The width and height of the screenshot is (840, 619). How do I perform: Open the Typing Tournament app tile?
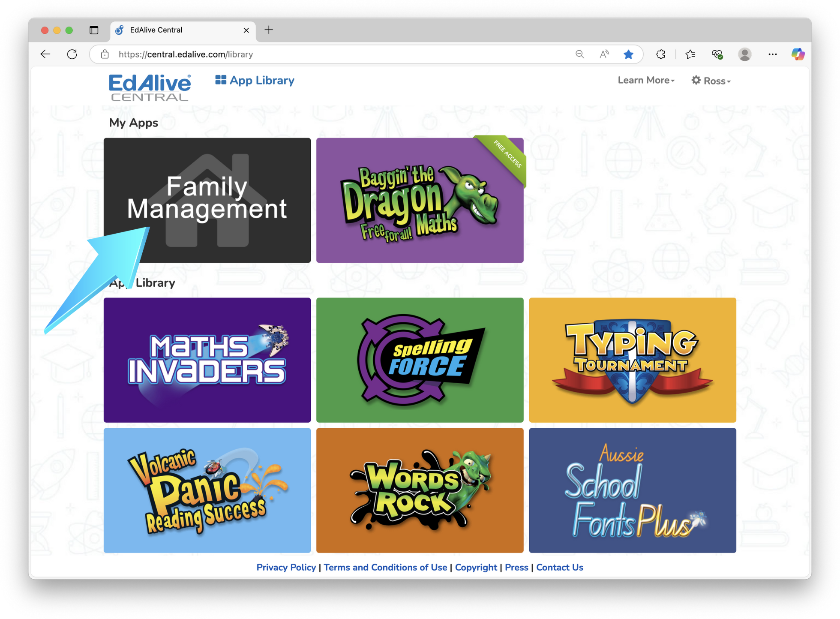[633, 360]
